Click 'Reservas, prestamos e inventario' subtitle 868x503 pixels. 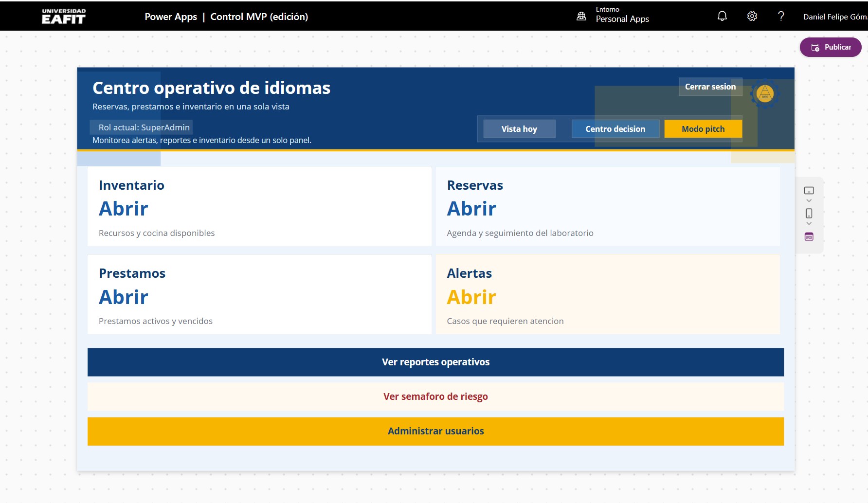(x=191, y=107)
